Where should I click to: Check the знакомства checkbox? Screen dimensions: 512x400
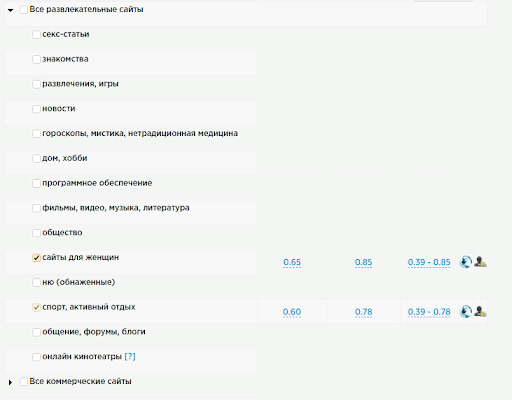pyautogui.click(x=36, y=59)
